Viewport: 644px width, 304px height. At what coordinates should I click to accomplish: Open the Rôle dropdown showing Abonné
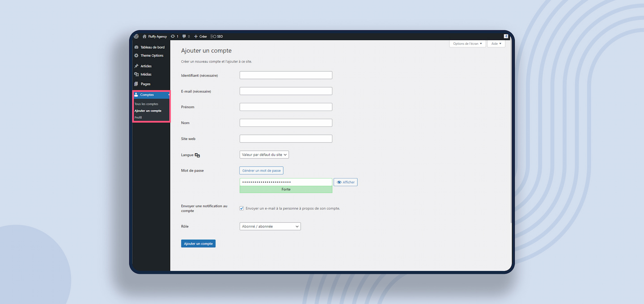[270, 226]
